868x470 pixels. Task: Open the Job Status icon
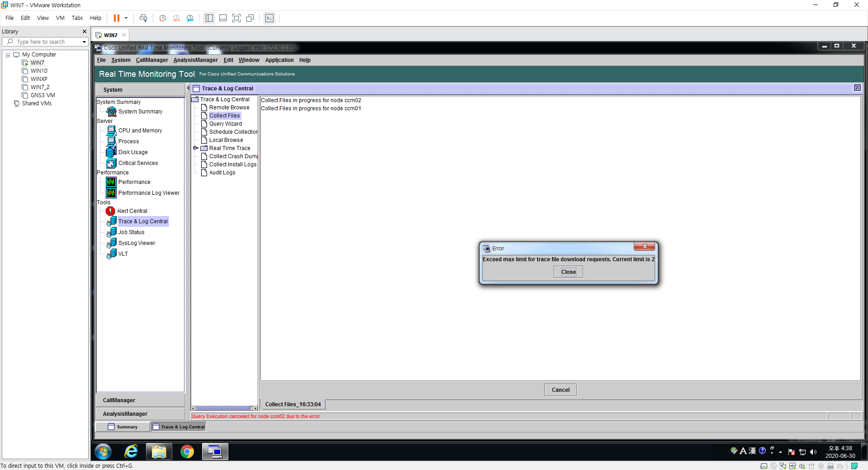(111, 232)
